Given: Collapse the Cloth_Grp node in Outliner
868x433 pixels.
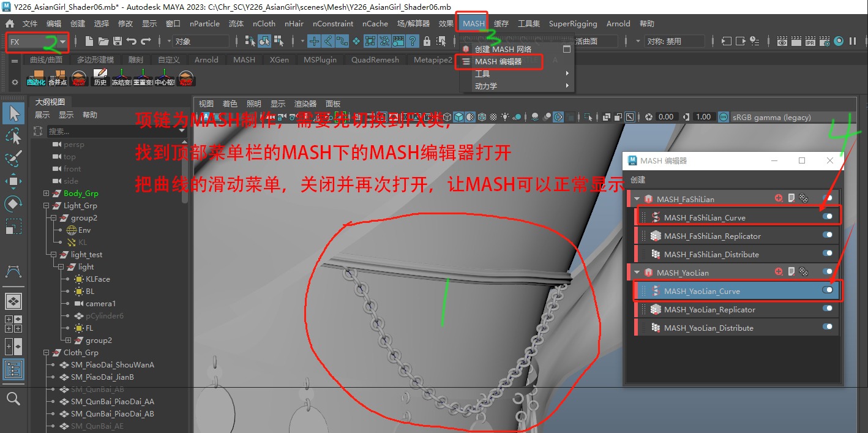Looking at the screenshot, I should tap(46, 353).
